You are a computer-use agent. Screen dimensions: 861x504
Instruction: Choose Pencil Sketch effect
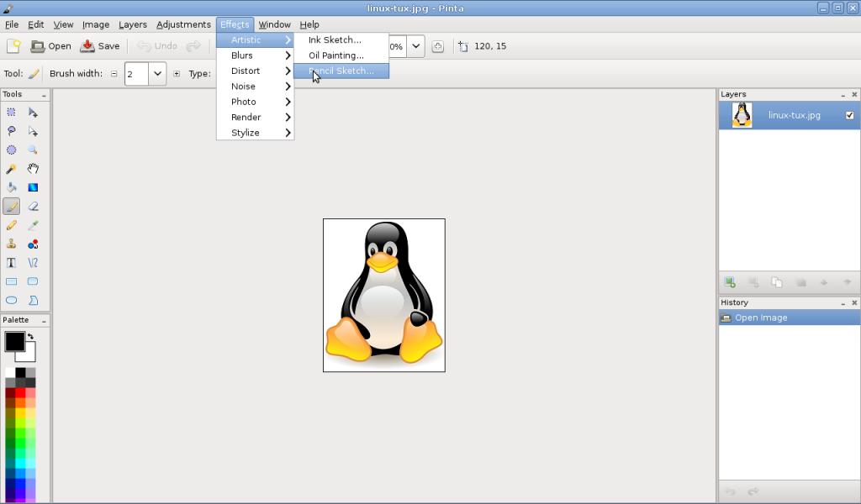pos(341,71)
